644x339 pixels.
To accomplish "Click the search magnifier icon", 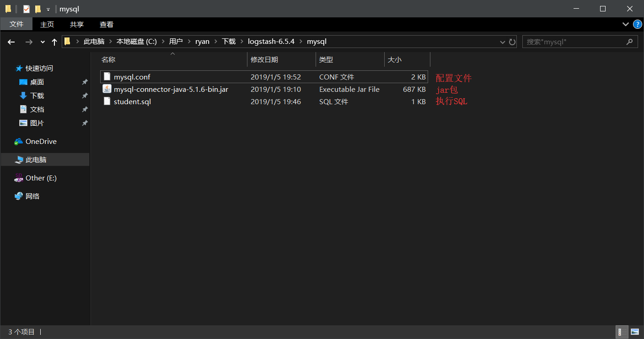I will point(630,42).
